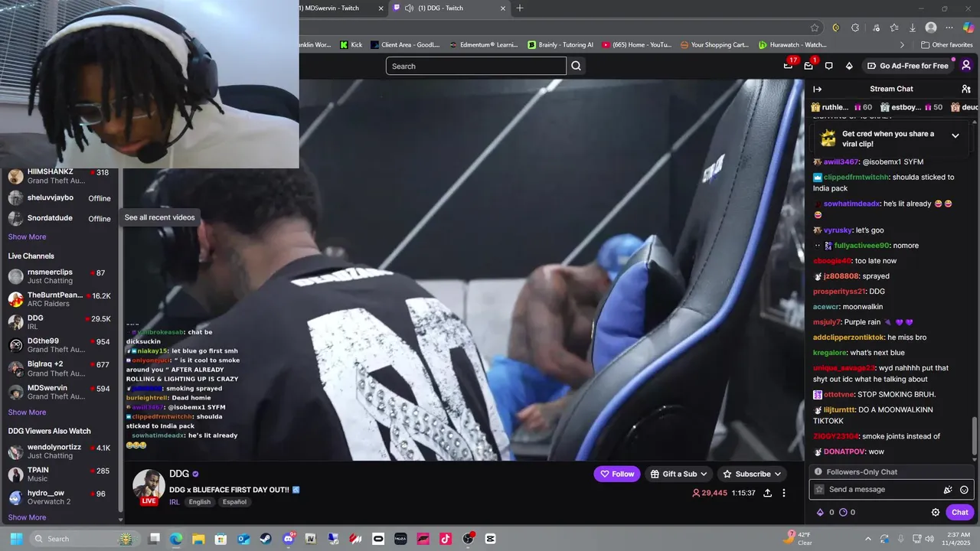Add page to favorites with star icon
The height and width of the screenshot is (551, 980).
[x=815, y=28]
